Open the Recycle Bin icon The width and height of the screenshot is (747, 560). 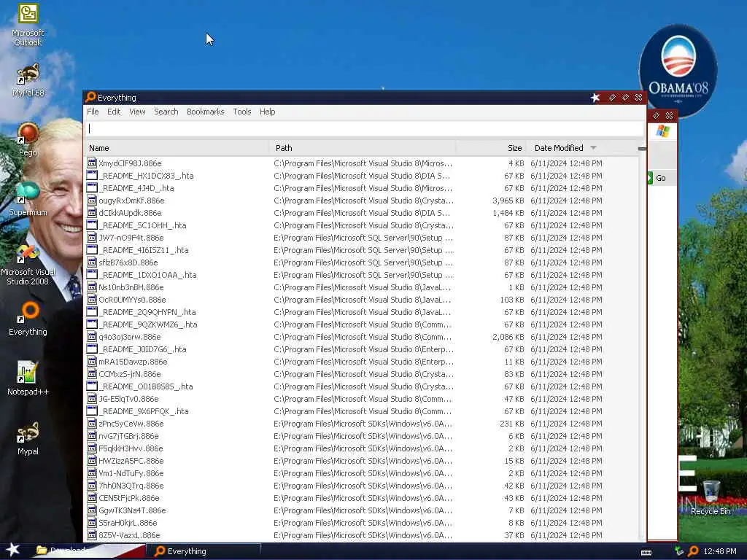[711, 497]
